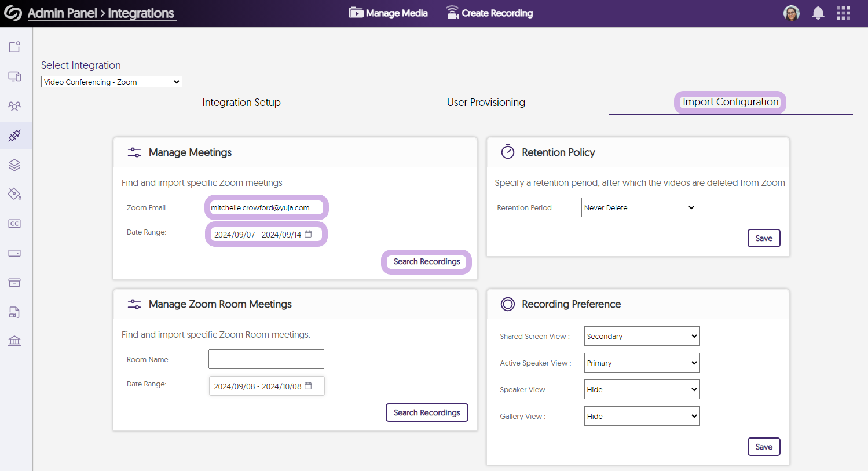Click the "Retention Policy" heading
868x471 pixels.
click(558, 152)
